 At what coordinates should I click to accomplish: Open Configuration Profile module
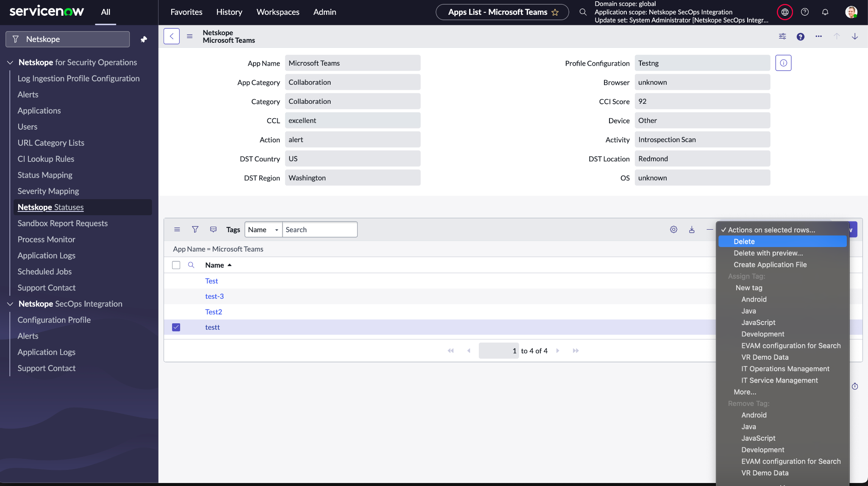[54, 320]
